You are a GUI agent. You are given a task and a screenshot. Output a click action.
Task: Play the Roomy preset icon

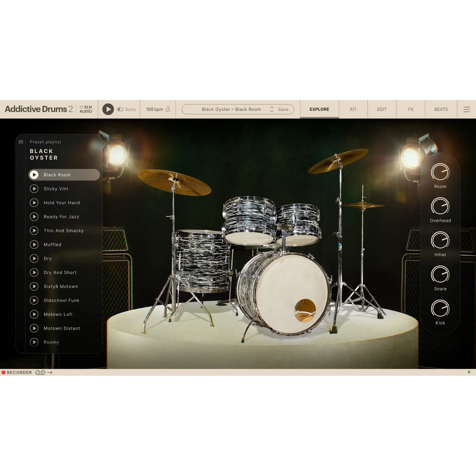point(34,342)
